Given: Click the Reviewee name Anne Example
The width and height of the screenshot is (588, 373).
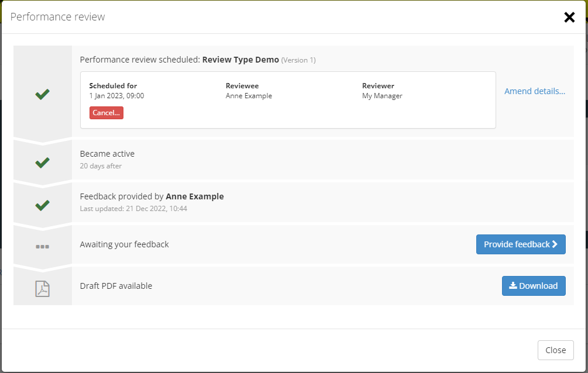Looking at the screenshot, I should pos(249,96).
